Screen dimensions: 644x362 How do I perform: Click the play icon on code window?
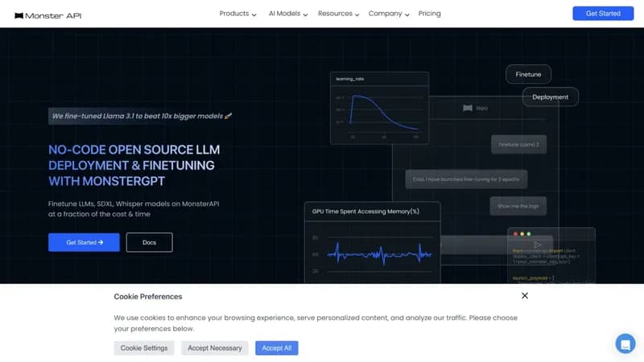click(x=537, y=245)
